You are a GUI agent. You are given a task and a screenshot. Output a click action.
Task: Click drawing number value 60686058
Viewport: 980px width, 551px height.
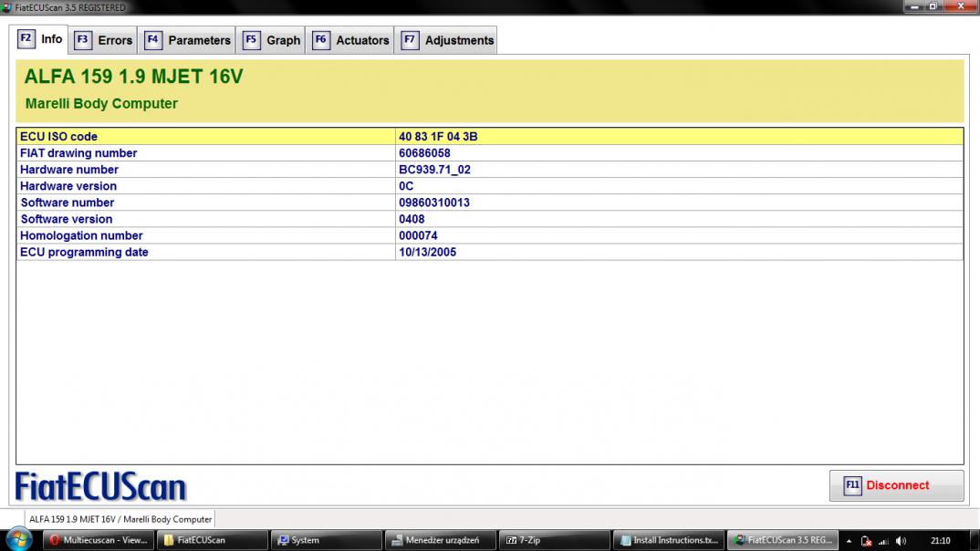[424, 153]
